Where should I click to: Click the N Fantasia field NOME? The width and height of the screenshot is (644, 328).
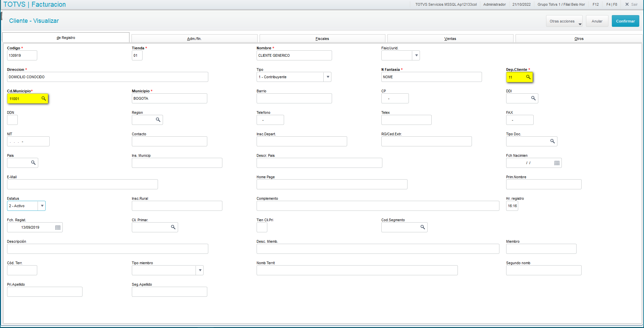pos(432,77)
